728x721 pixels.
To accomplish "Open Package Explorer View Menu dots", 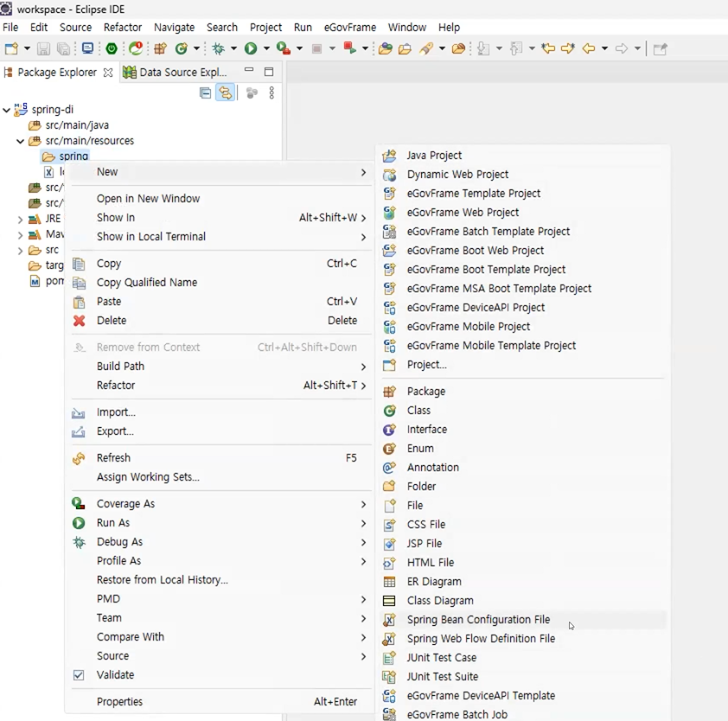I will tap(271, 93).
